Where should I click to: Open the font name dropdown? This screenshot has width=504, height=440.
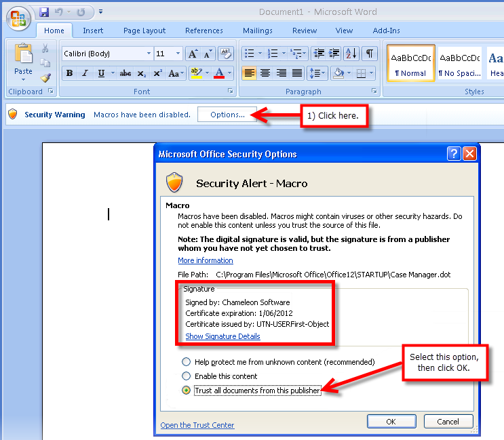coord(149,54)
